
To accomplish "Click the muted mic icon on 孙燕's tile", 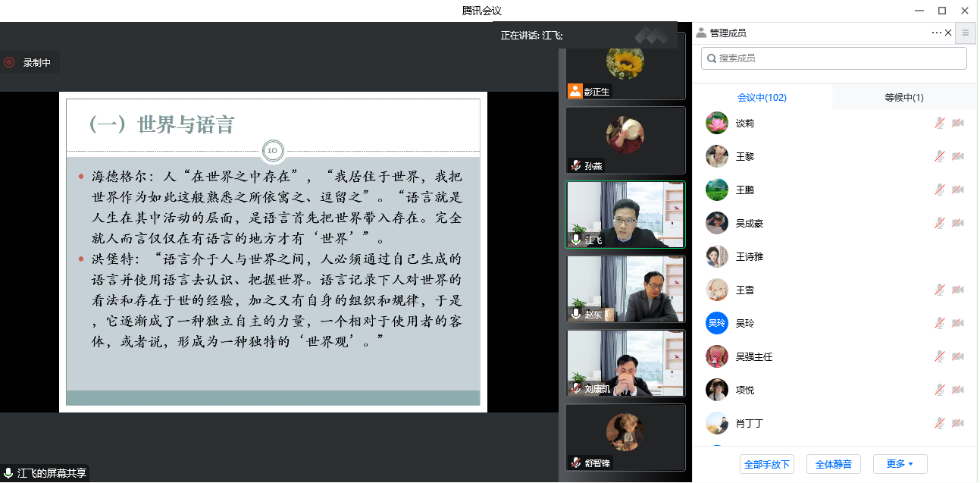I will click(x=576, y=165).
